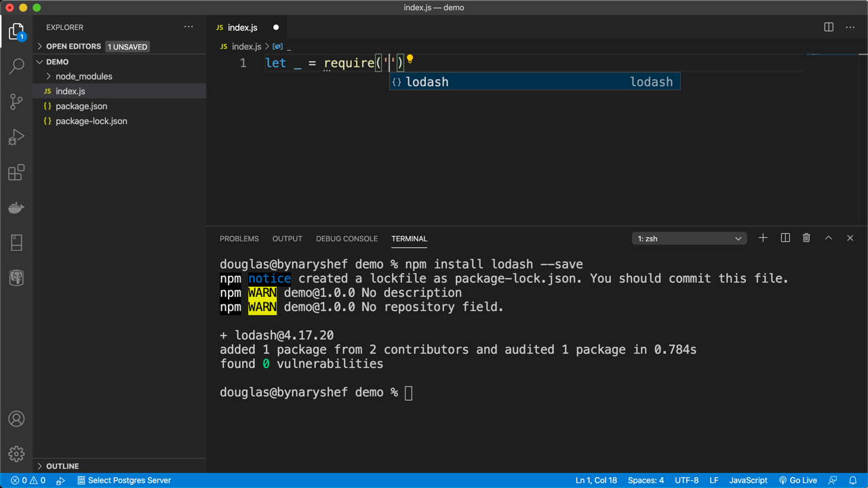The width and height of the screenshot is (868, 488).
Task: Open the feedback icon in status bar
Action: click(x=833, y=481)
